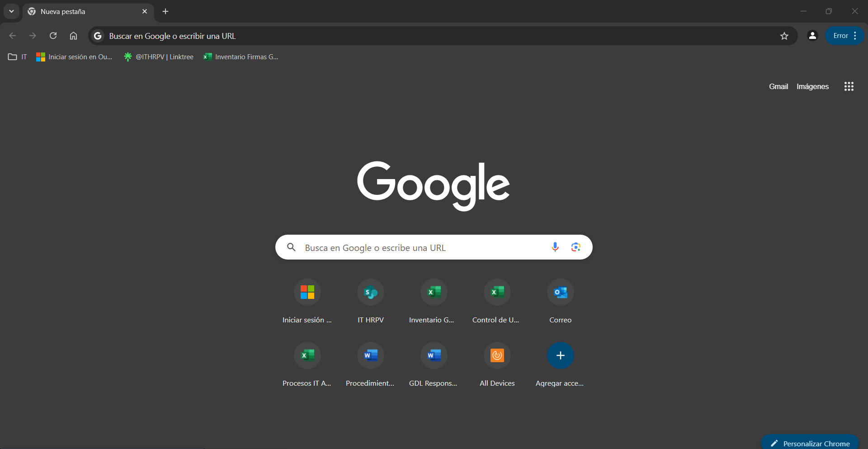Open the IT bookmarks folder
The height and width of the screenshot is (449, 868).
click(18, 57)
